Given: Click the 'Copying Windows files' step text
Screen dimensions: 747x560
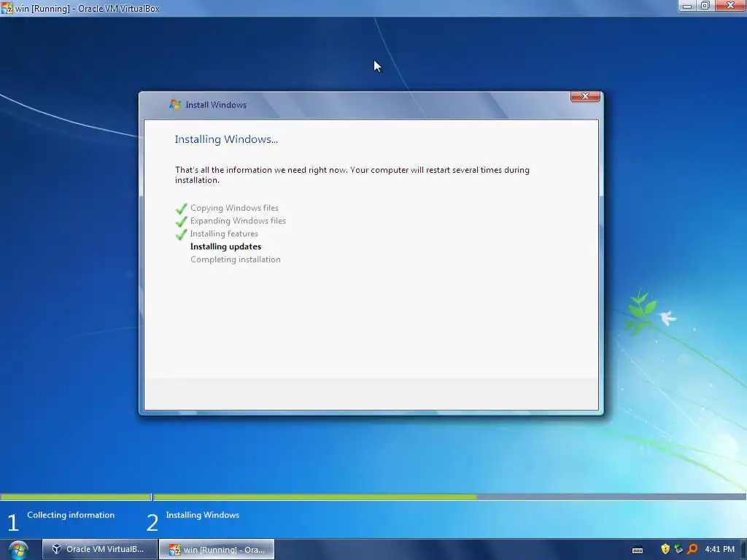Looking at the screenshot, I should click(x=234, y=208).
